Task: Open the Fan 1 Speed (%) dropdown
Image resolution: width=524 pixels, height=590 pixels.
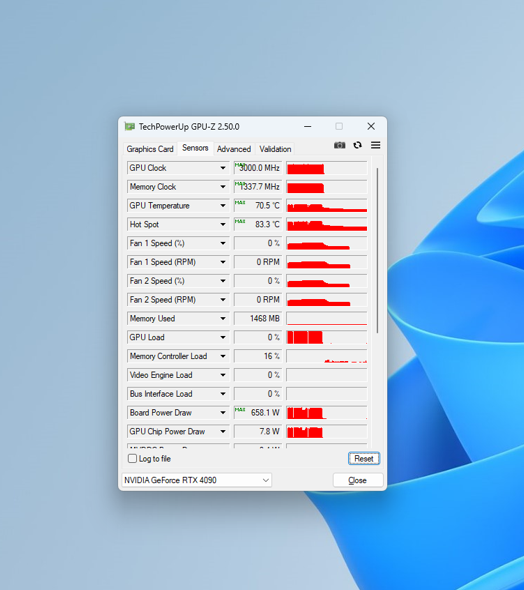Action: click(x=223, y=243)
